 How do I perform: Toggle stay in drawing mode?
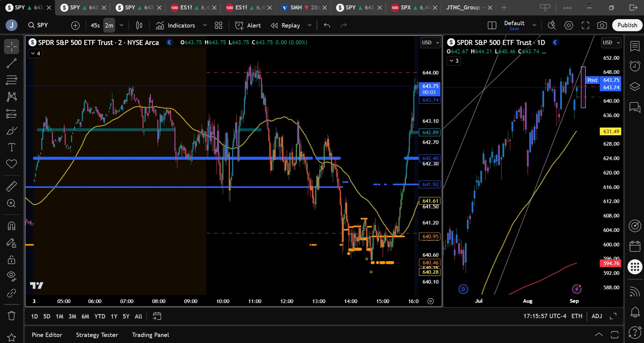[11, 243]
